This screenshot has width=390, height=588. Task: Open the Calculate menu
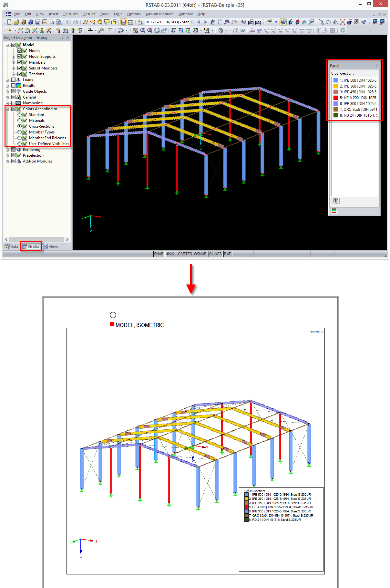tap(71, 14)
